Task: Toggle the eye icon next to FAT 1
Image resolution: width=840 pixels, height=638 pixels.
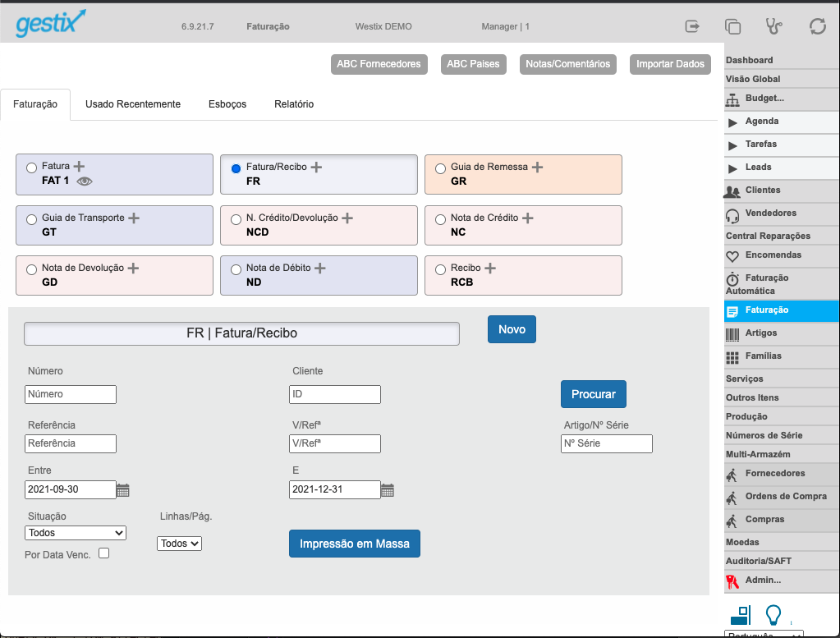Action: (x=85, y=181)
